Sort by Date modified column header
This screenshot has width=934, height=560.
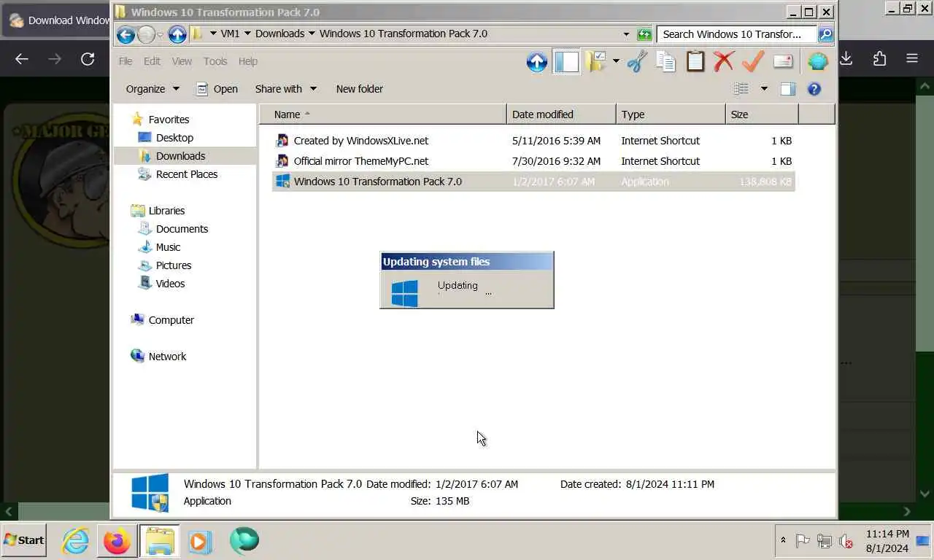pos(561,114)
